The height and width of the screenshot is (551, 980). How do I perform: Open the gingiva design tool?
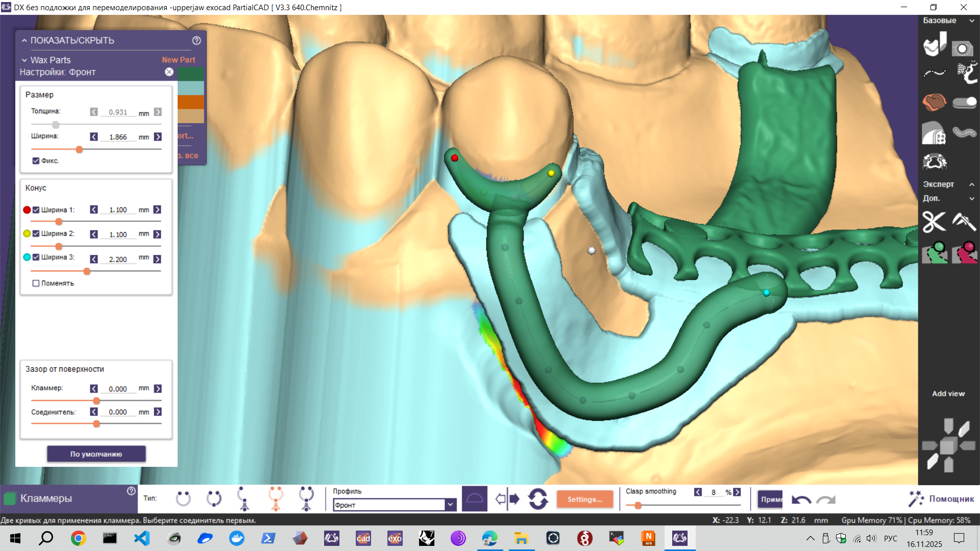tap(934, 102)
